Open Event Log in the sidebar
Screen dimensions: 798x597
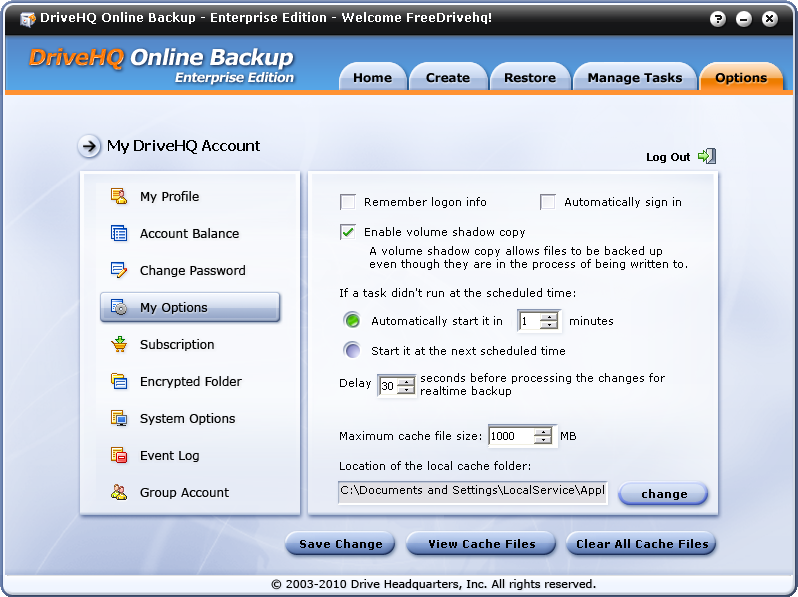pyautogui.click(x=189, y=456)
